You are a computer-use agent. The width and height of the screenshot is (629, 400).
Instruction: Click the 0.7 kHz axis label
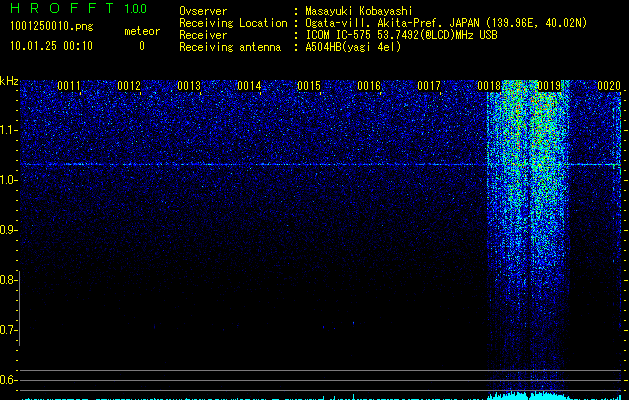pos(8,330)
